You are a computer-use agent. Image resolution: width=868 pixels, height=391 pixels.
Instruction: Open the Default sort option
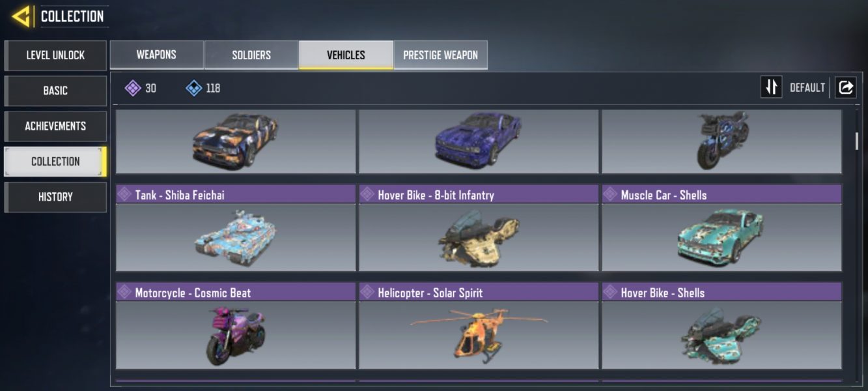coord(807,88)
